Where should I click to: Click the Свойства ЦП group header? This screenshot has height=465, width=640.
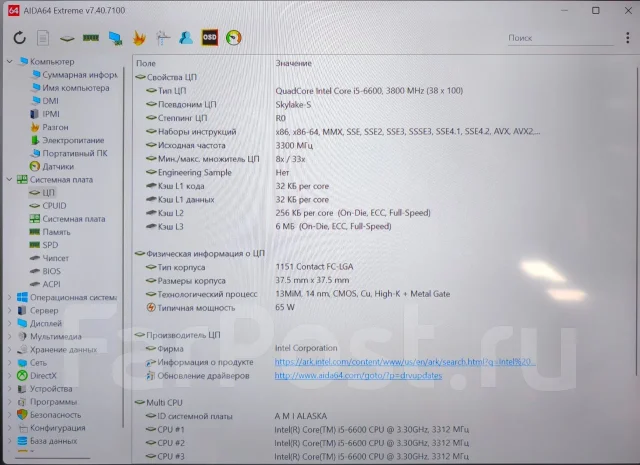coord(166,77)
